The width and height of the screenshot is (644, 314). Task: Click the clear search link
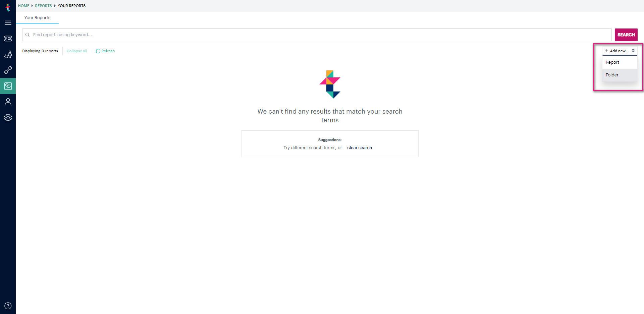[359, 147]
